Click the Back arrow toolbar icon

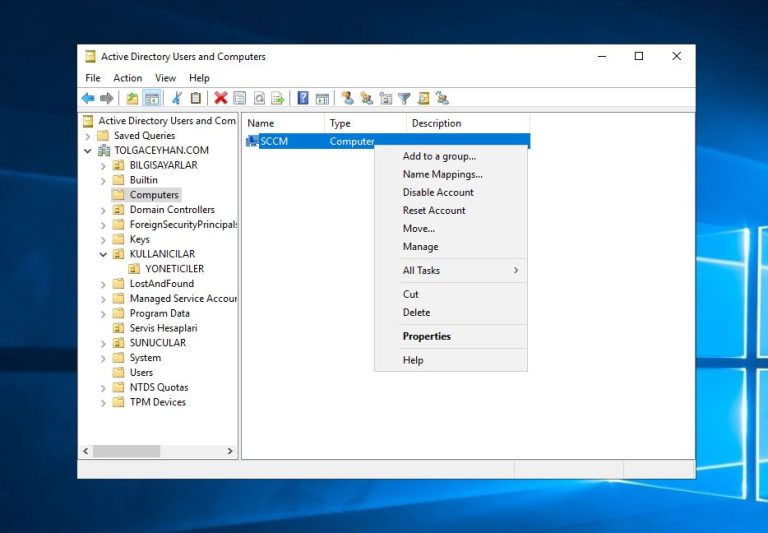(x=88, y=98)
